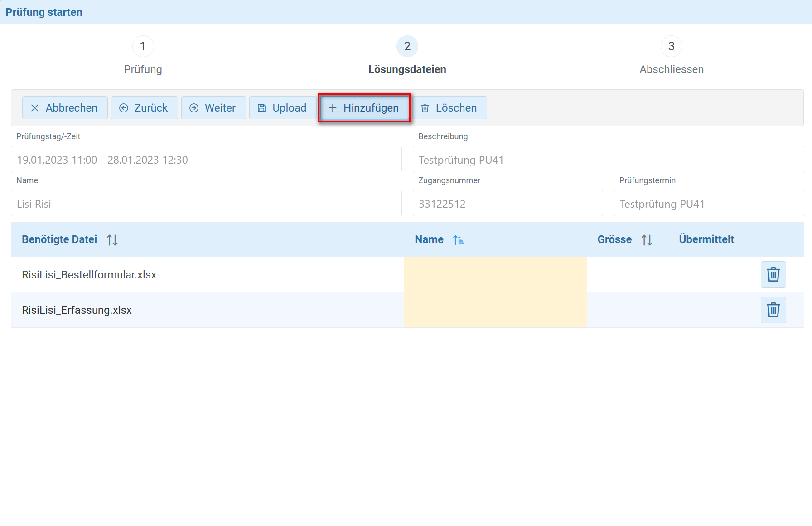Click the yellow Name cell for Erfassung row
The image size is (812, 526).
pos(495,310)
